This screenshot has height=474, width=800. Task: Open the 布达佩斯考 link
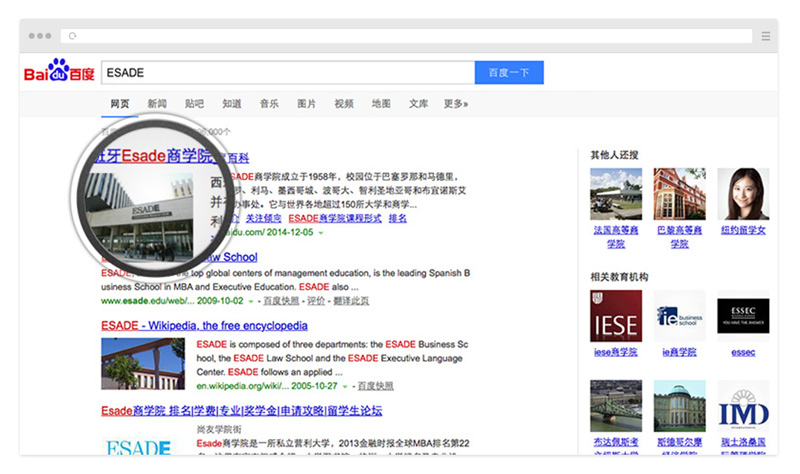coord(616,442)
